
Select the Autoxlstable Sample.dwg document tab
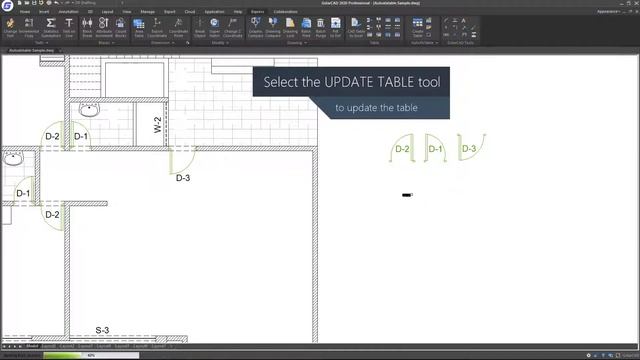(31, 50)
